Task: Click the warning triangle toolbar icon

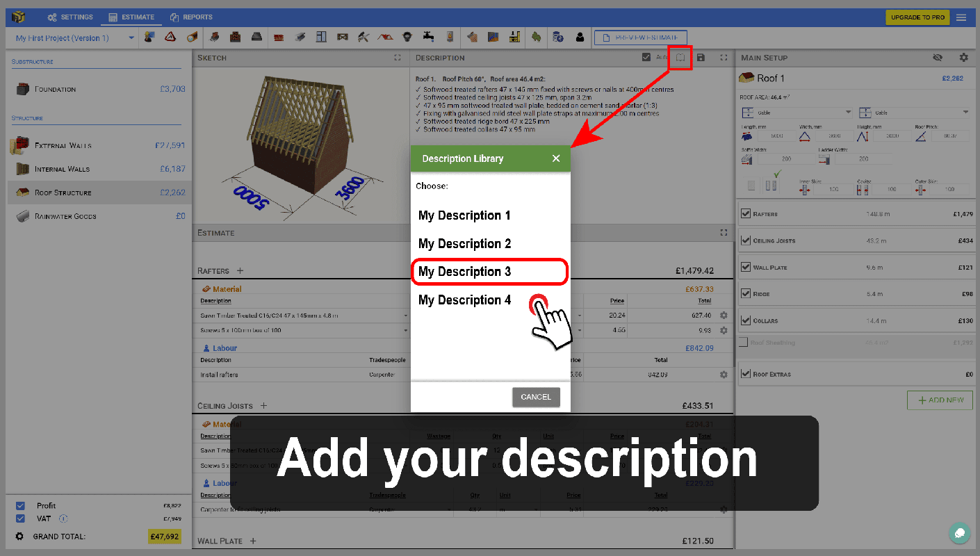Action: [170, 38]
